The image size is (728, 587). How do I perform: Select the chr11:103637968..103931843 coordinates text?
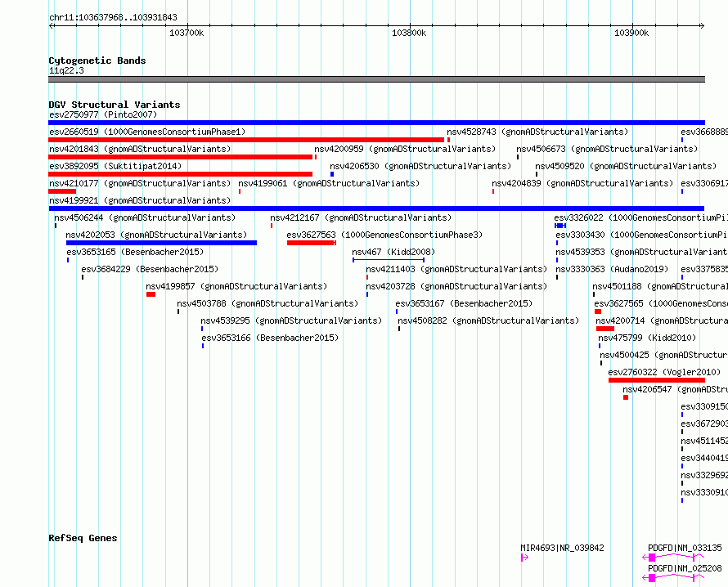[x=113, y=17]
